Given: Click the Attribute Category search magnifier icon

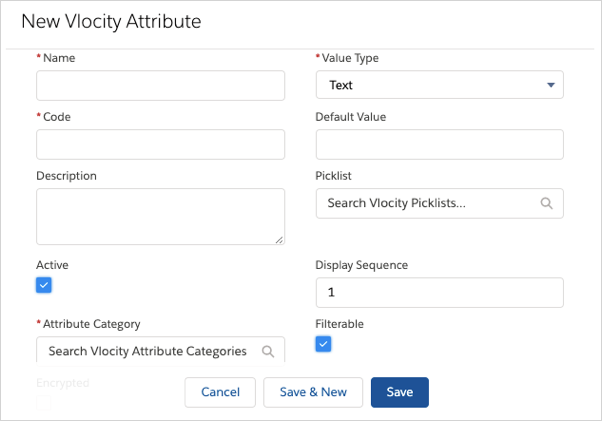Looking at the screenshot, I should (x=268, y=351).
